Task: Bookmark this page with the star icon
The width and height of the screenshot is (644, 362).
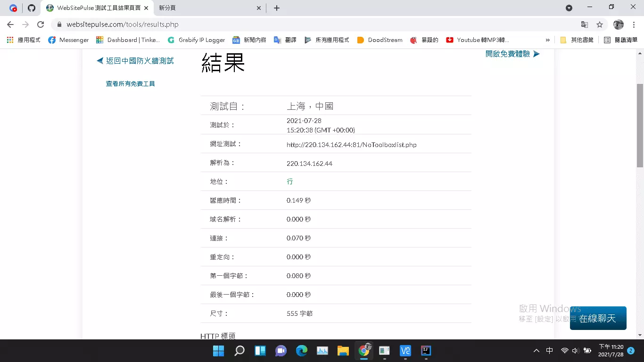Action: coord(600,25)
